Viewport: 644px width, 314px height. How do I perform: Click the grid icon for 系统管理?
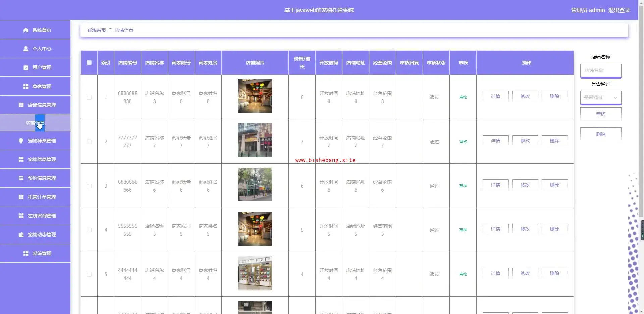[26, 253]
